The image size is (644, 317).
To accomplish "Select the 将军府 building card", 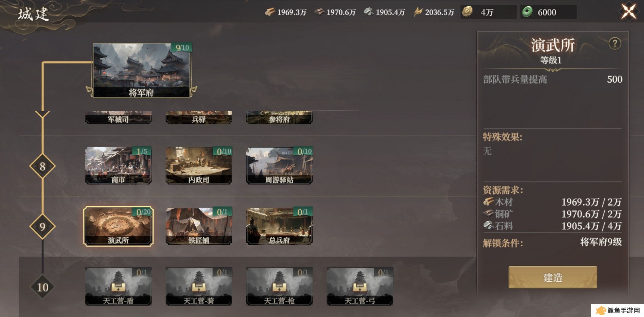I will pyautogui.click(x=141, y=71).
